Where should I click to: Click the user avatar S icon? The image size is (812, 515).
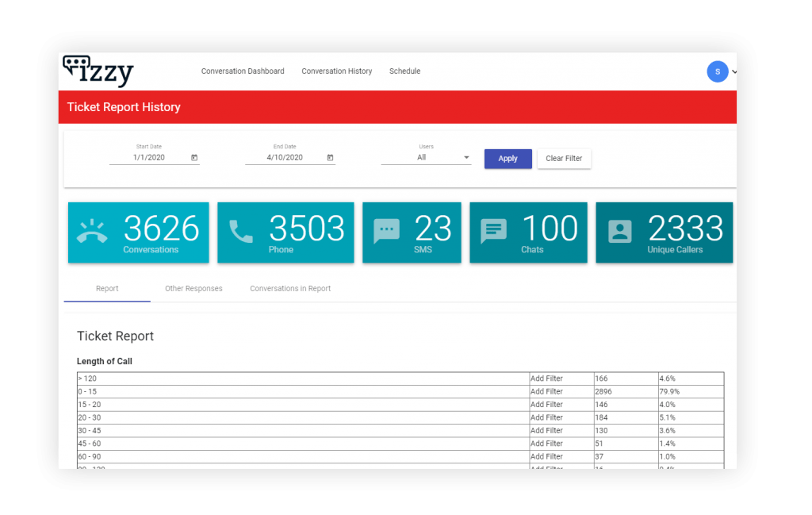point(717,71)
